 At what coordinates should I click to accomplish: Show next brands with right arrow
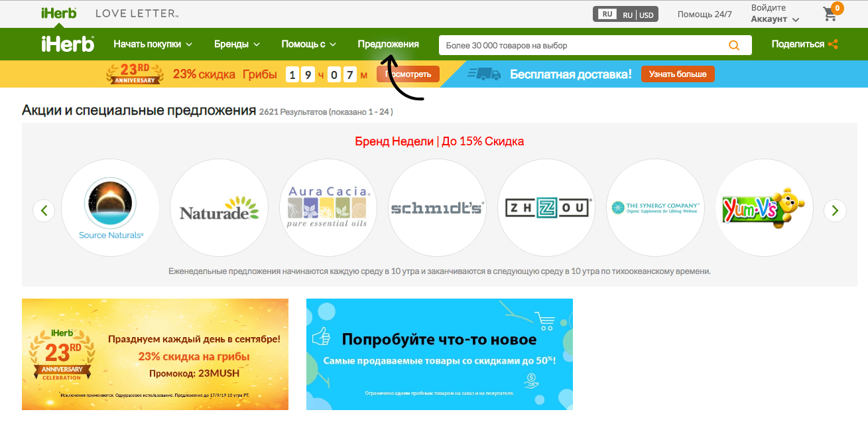[x=835, y=211]
